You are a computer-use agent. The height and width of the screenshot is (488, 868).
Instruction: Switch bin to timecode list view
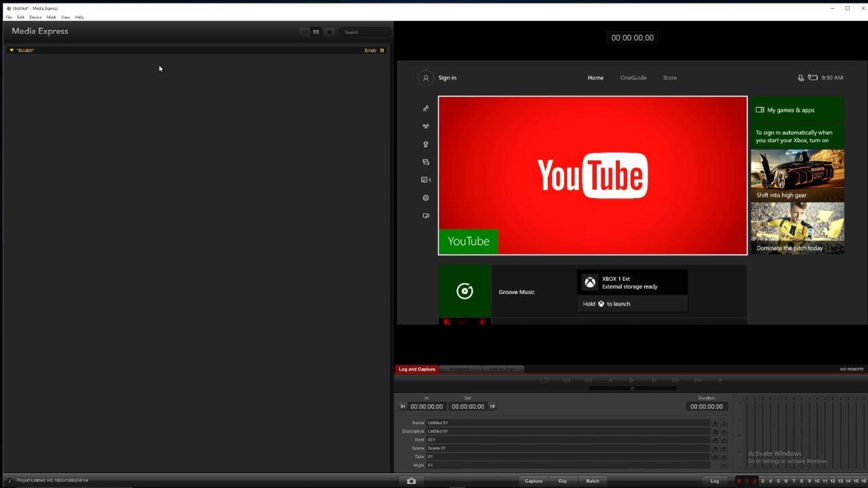point(304,32)
